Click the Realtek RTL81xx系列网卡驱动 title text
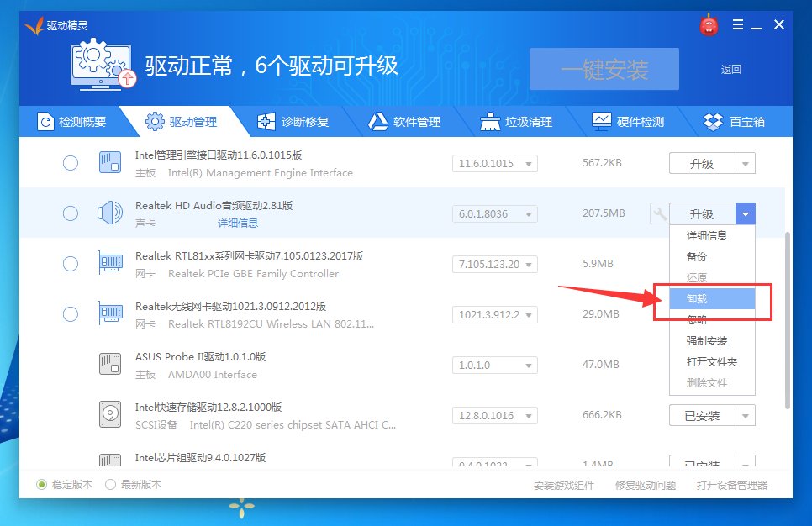Viewport: 812px width, 526px height. [x=249, y=256]
